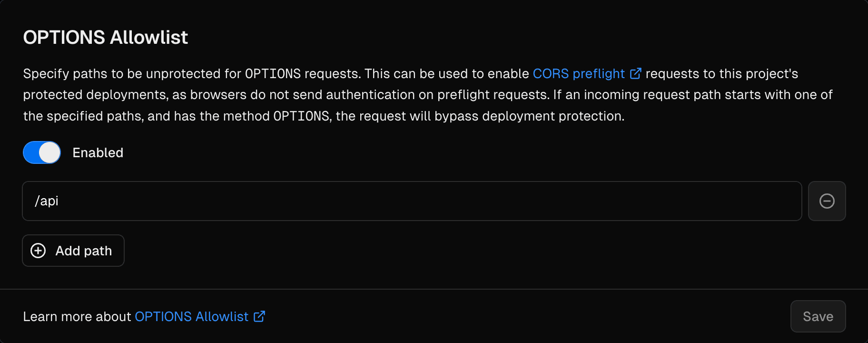Open the CORS preflight link
This screenshot has width=868, height=343.
580,73
